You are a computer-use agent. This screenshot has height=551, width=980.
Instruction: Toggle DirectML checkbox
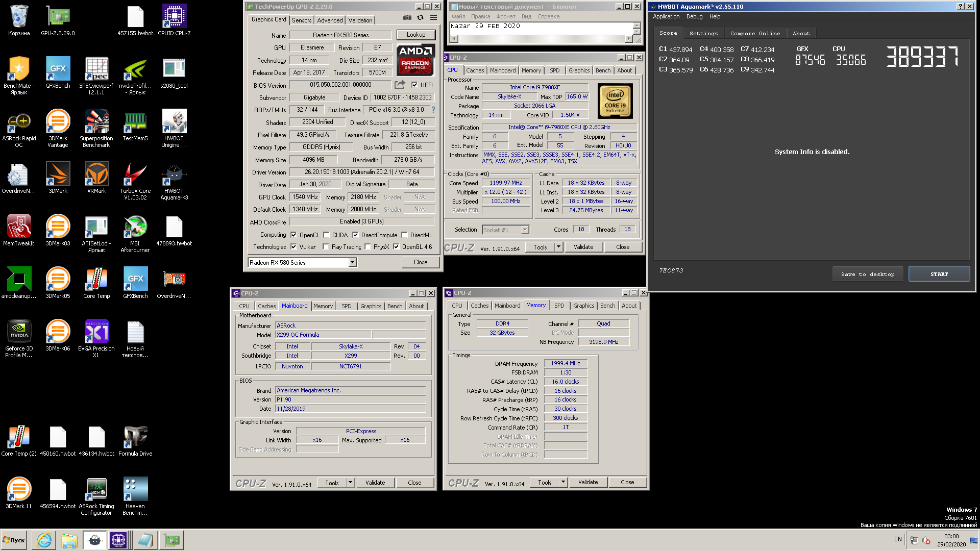pyautogui.click(x=404, y=235)
